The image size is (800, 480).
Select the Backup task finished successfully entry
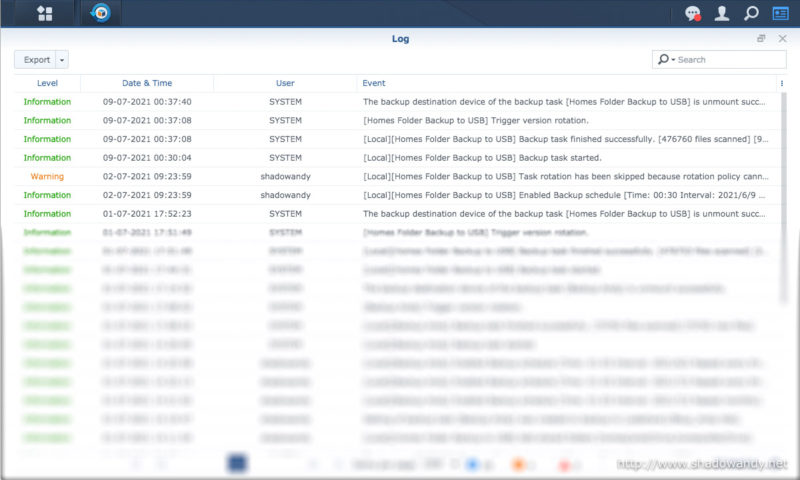click(x=397, y=139)
